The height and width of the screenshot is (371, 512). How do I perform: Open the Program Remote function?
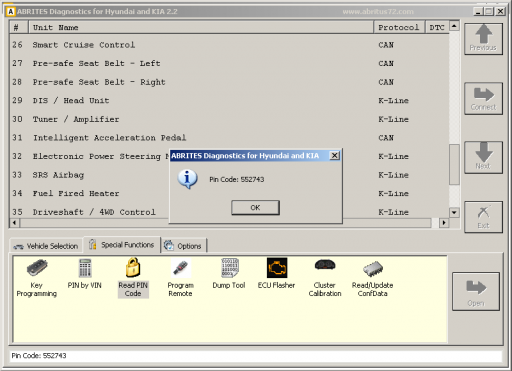coord(180,278)
